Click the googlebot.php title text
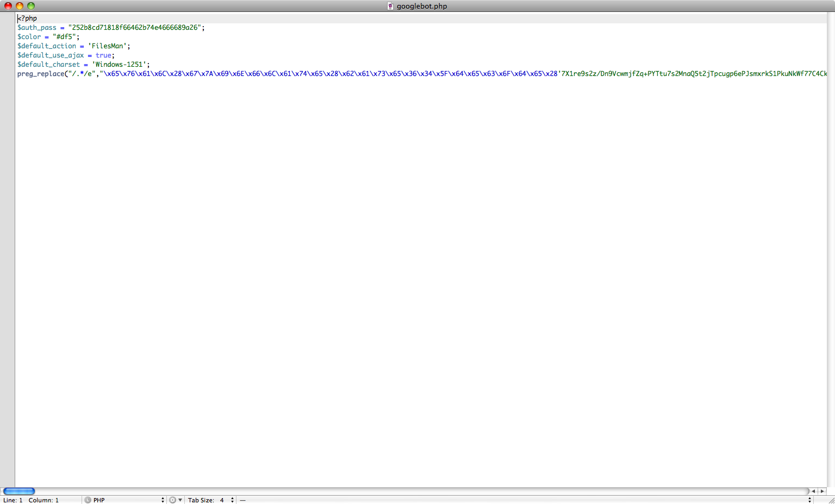 [422, 6]
